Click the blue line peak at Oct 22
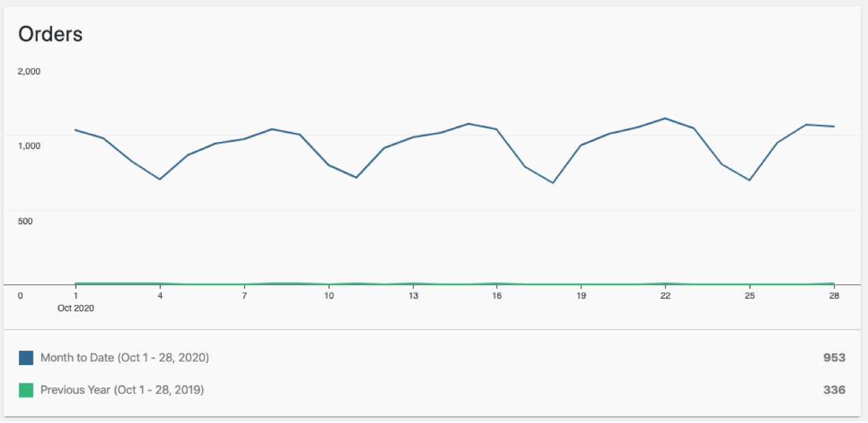The image size is (868, 423). tap(665, 118)
